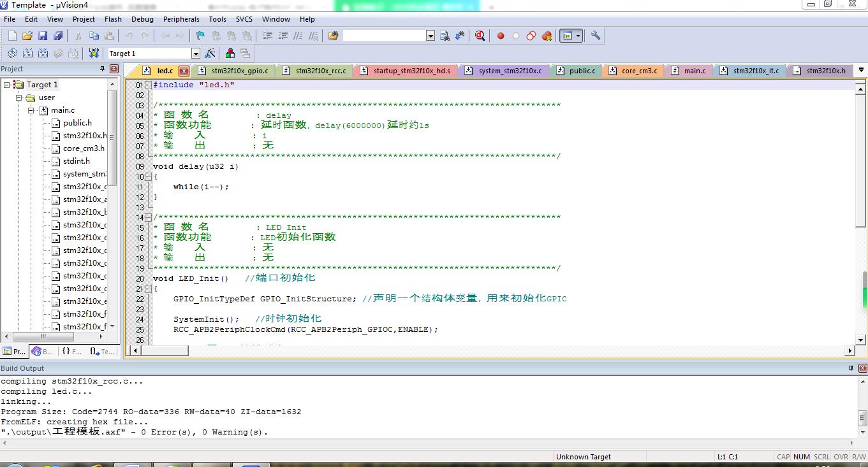
Task: Indent the selected lines
Action: click(268, 36)
